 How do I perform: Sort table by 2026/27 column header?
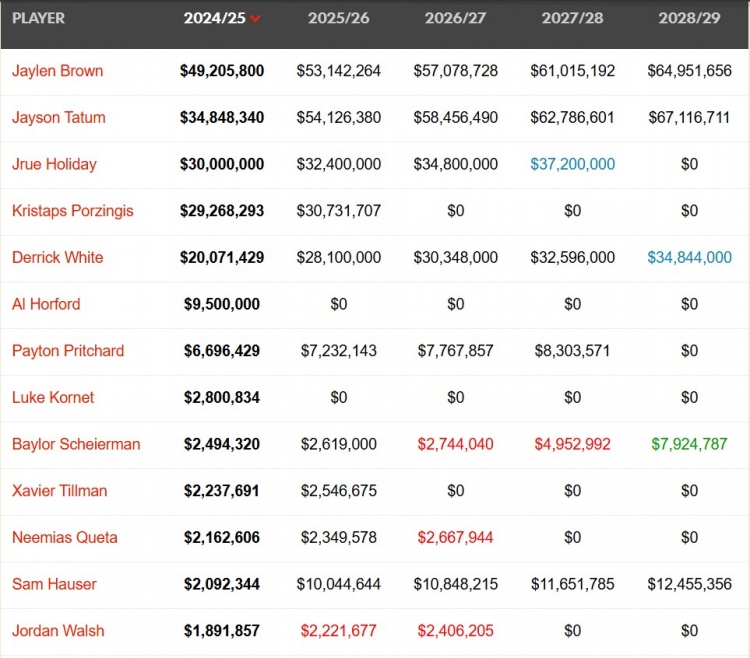[x=455, y=18]
